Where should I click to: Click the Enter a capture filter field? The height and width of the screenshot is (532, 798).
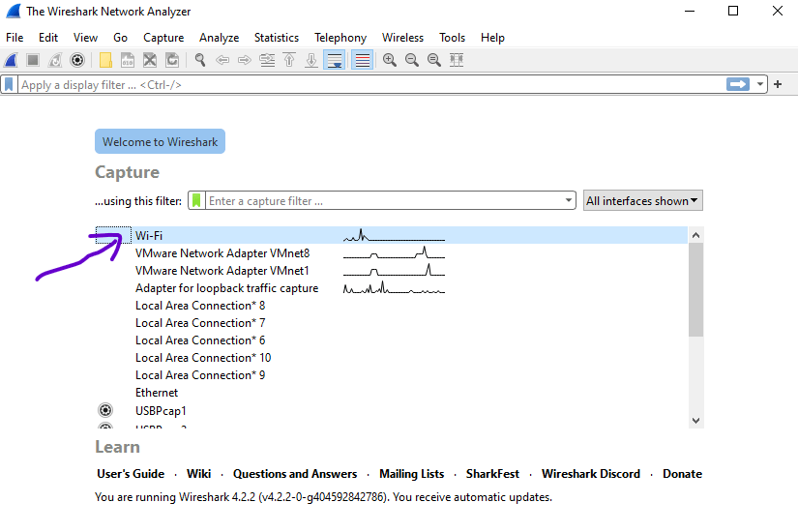coord(384,200)
